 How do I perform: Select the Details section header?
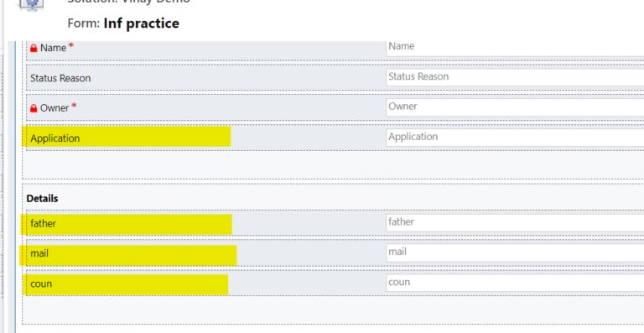click(x=42, y=199)
